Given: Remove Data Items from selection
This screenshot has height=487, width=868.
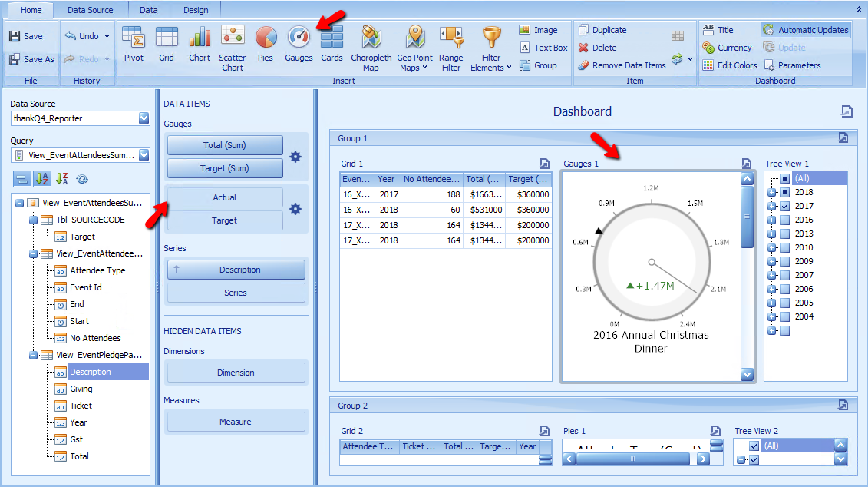Looking at the screenshot, I should point(622,65).
